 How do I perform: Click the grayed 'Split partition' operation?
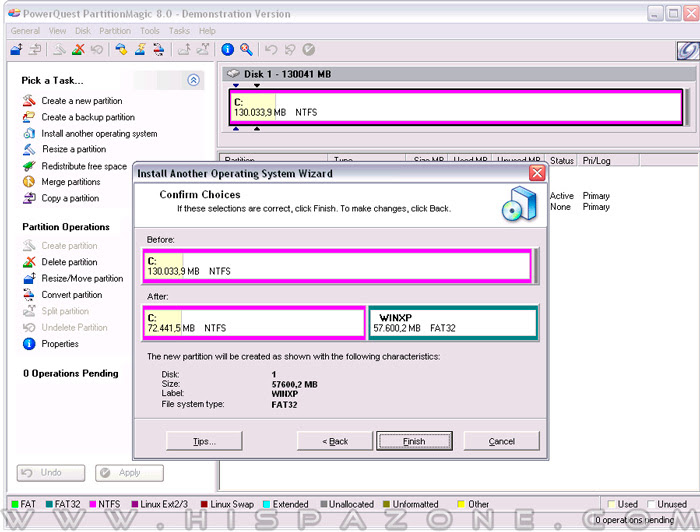pyautogui.click(x=65, y=311)
